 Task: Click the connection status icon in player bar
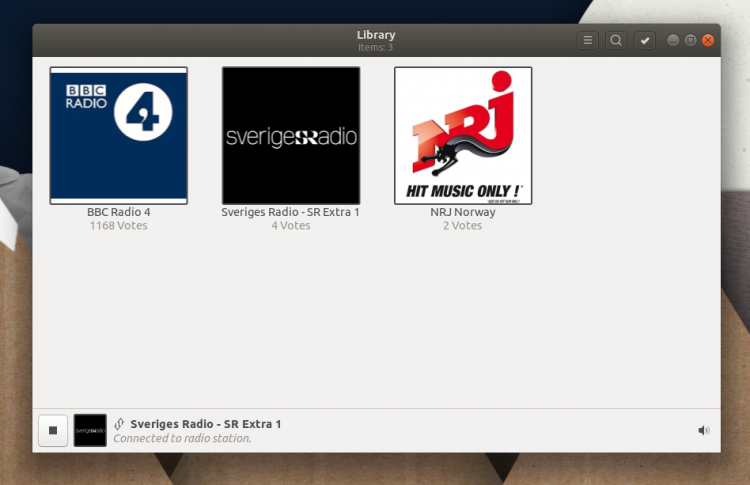pyautogui.click(x=119, y=424)
